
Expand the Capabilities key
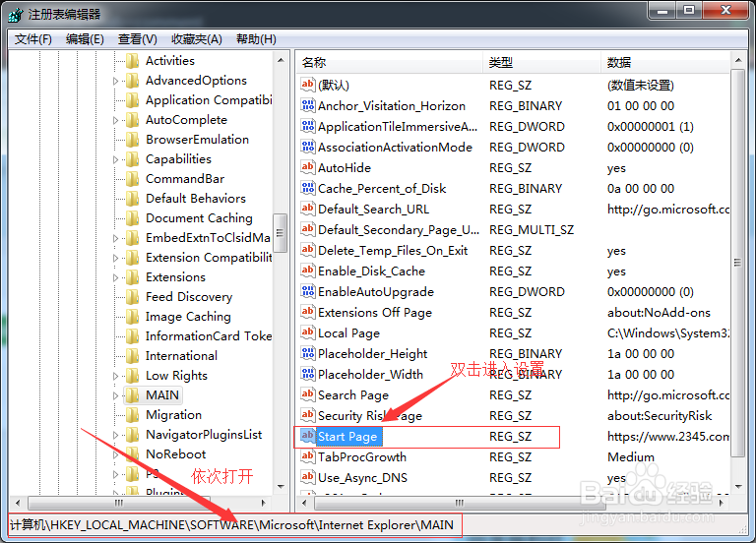point(116,159)
